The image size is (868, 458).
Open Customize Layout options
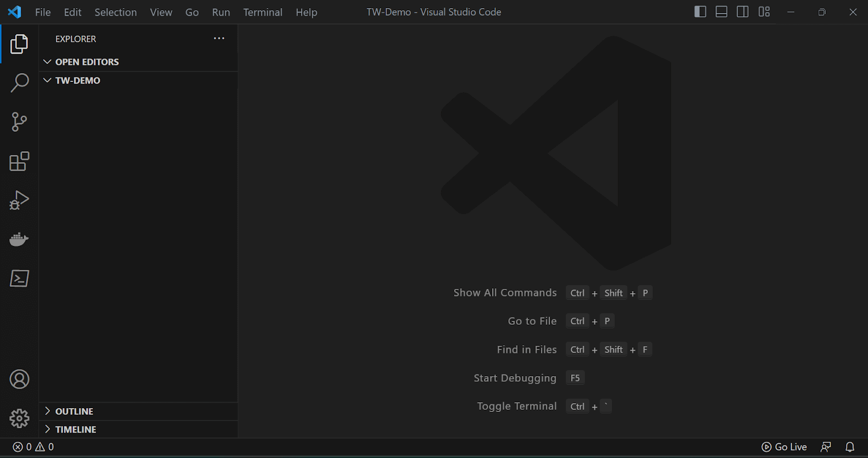764,12
